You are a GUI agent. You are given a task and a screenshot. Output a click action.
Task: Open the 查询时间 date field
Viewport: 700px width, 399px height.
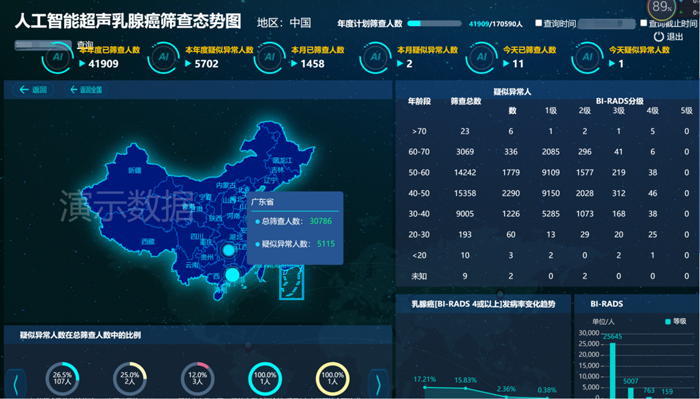(606, 24)
